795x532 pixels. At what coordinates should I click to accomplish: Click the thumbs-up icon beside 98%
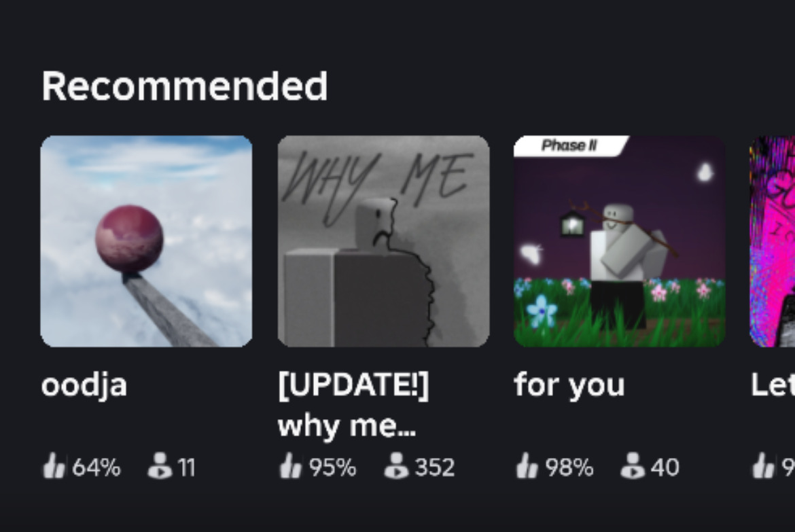[527, 465]
